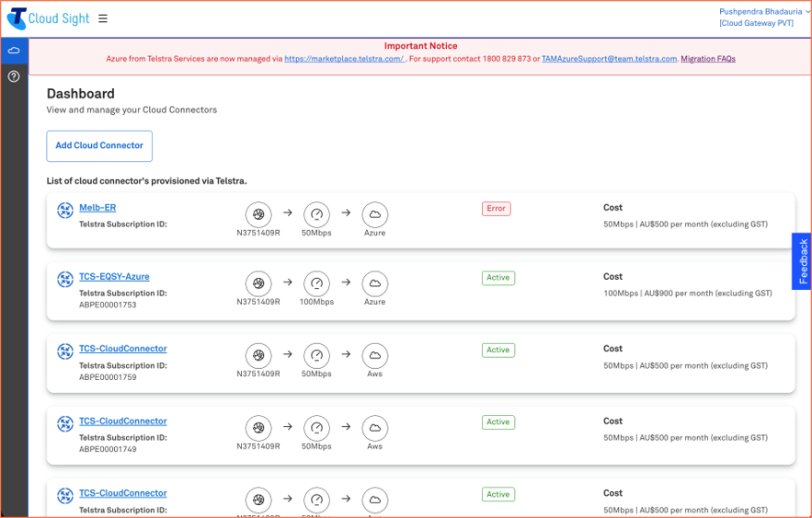Expand the Pushpendra Bhadauria user menu
Viewport: 812px width, 518px height.
click(763, 11)
